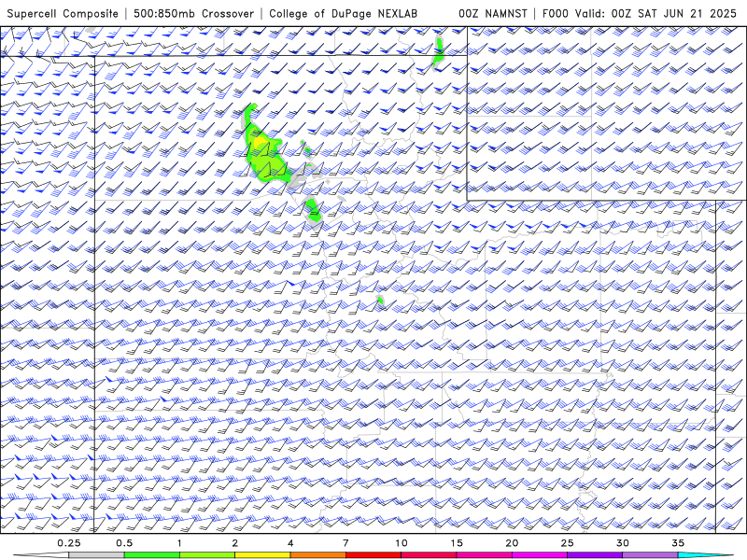Click the yellow 2–4 legend segment
This screenshot has width=747, height=560.
[x=262, y=555]
